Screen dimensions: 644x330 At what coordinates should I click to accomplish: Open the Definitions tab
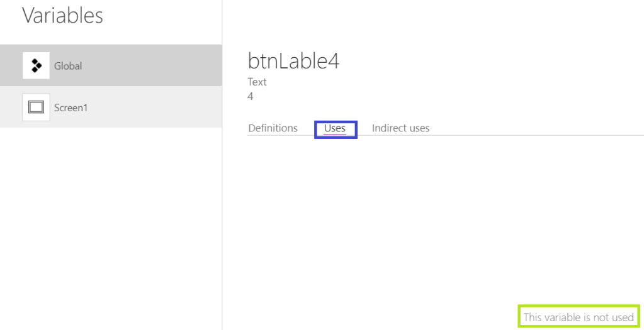(273, 128)
